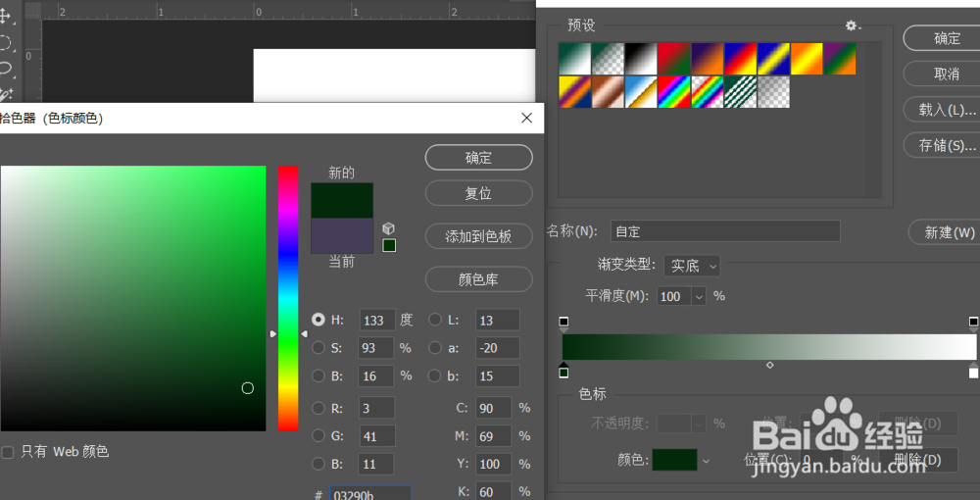Click the hue spectrum slider strip
Image resolution: width=980 pixels, height=500 pixels.
(x=288, y=298)
